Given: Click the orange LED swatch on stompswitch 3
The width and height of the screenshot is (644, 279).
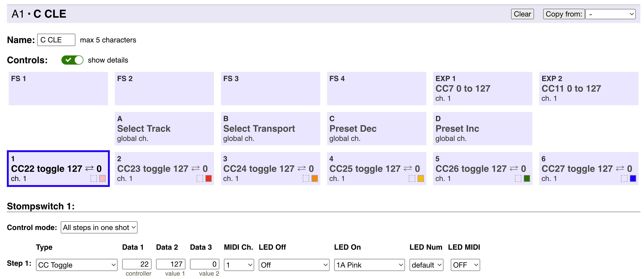Looking at the screenshot, I should point(314,178).
